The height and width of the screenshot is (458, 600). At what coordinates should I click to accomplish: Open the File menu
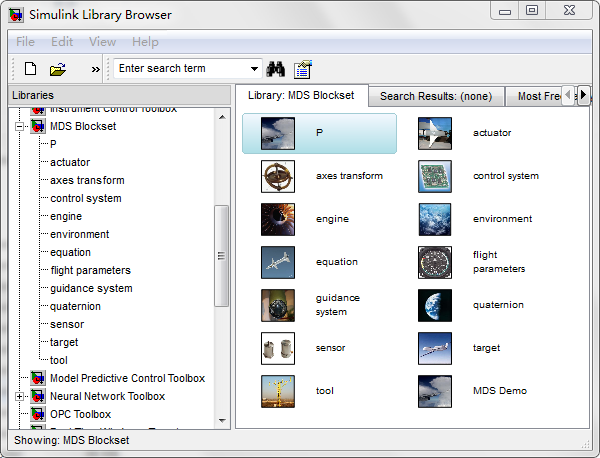click(25, 41)
